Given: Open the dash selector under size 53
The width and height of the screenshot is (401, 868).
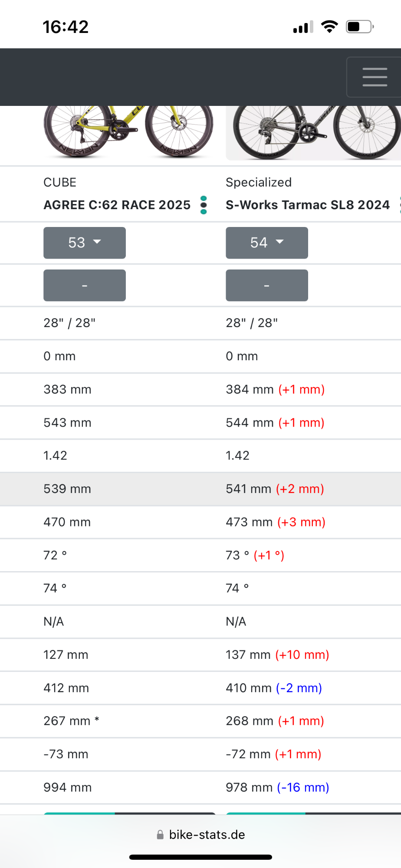Looking at the screenshot, I should [x=85, y=286].
